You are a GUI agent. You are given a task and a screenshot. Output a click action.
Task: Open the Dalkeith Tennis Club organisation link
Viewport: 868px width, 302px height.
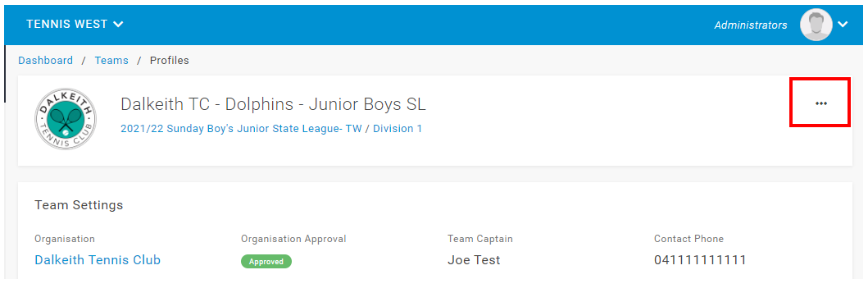pos(98,260)
